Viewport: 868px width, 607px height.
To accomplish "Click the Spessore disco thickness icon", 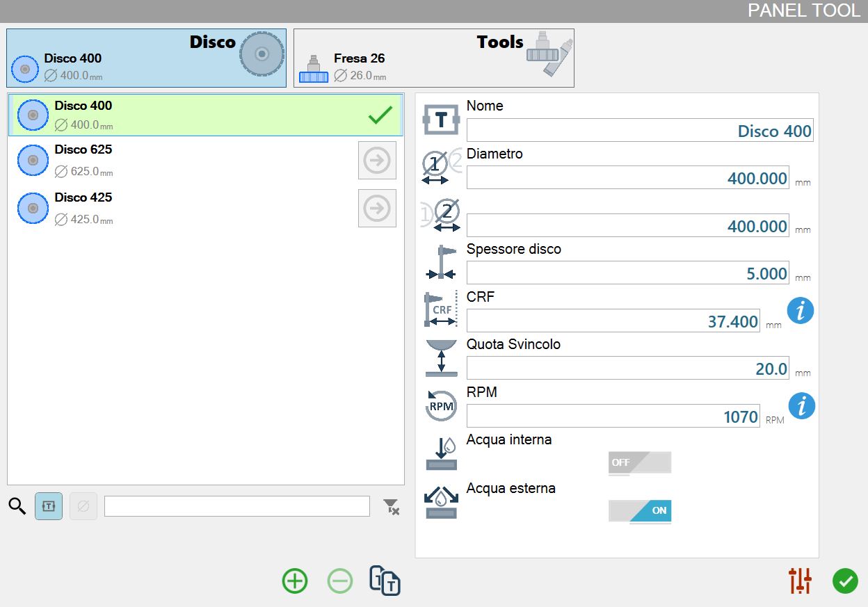I will tap(441, 261).
